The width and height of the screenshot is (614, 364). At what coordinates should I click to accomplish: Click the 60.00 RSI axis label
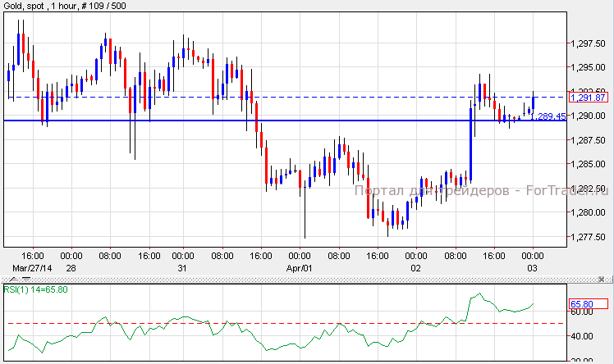pos(581,312)
